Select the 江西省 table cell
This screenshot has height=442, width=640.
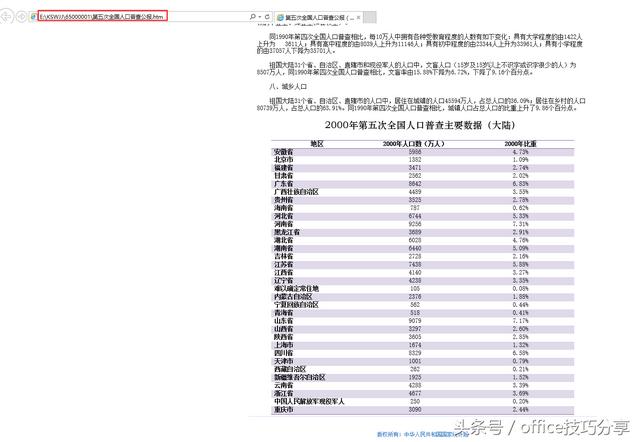click(283, 273)
